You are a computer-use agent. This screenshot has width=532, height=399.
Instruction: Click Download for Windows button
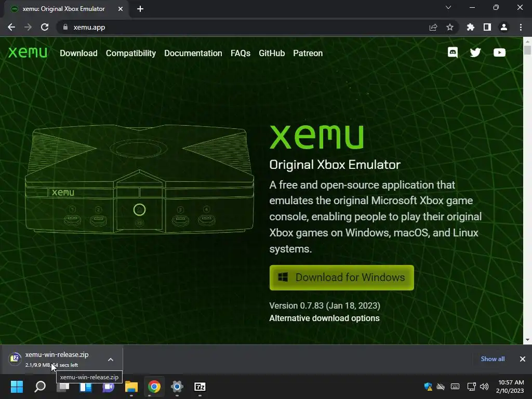coord(342,277)
